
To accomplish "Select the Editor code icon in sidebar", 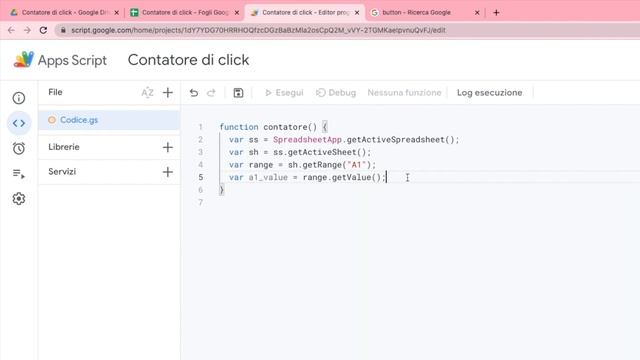I will pos(19,123).
